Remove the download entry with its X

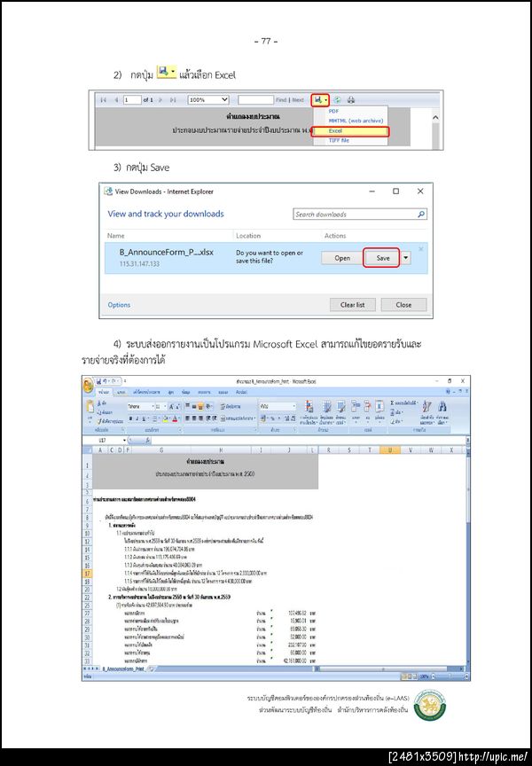pyautogui.click(x=421, y=249)
